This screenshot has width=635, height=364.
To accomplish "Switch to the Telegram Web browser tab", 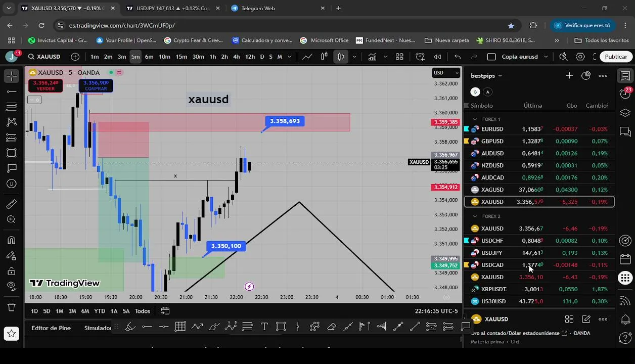I will tap(278, 8).
